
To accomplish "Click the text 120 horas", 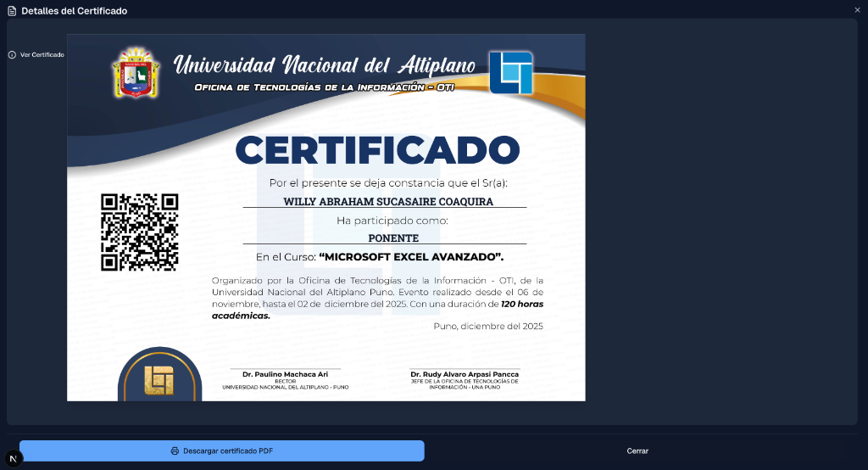I will tap(522, 304).
